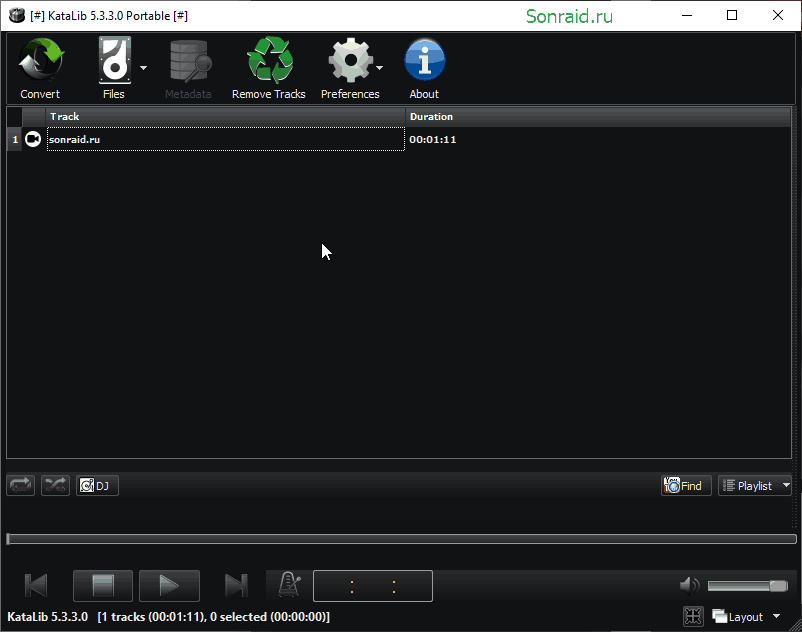The height and width of the screenshot is (632, 802).
Task: Open the Layout button
Action: point(738,617)
